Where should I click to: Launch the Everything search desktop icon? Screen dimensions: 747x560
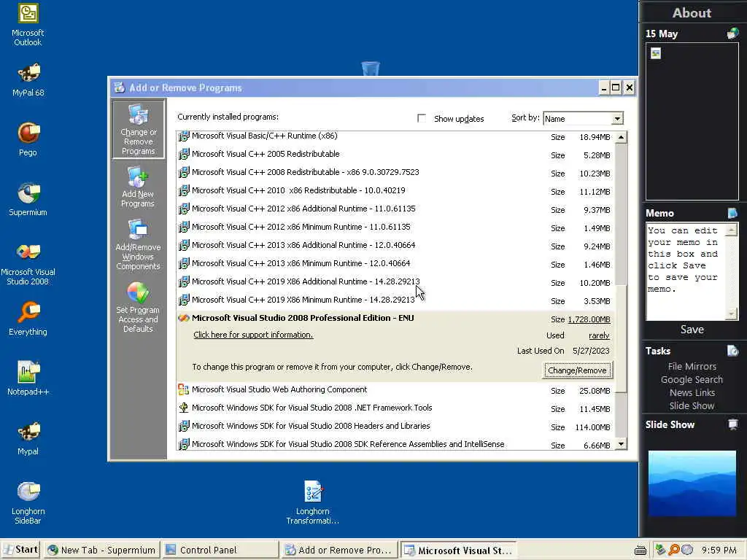(28, 319)
